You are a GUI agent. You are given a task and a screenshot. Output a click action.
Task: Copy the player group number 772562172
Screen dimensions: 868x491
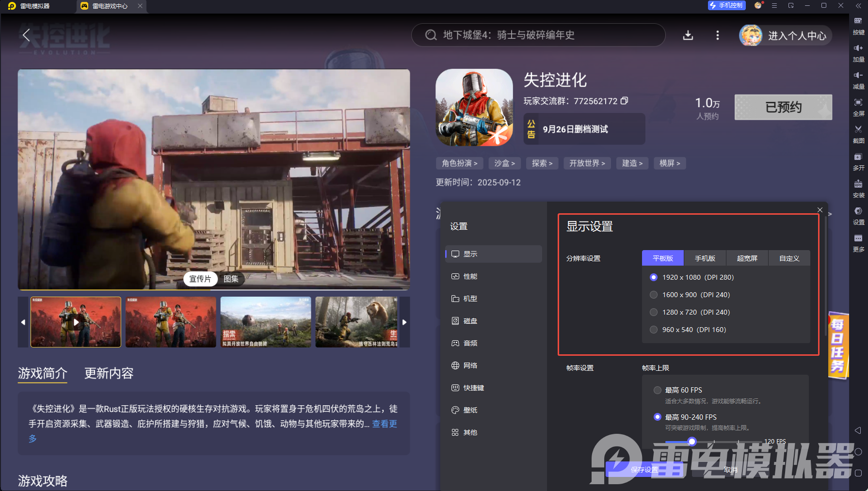625,101
